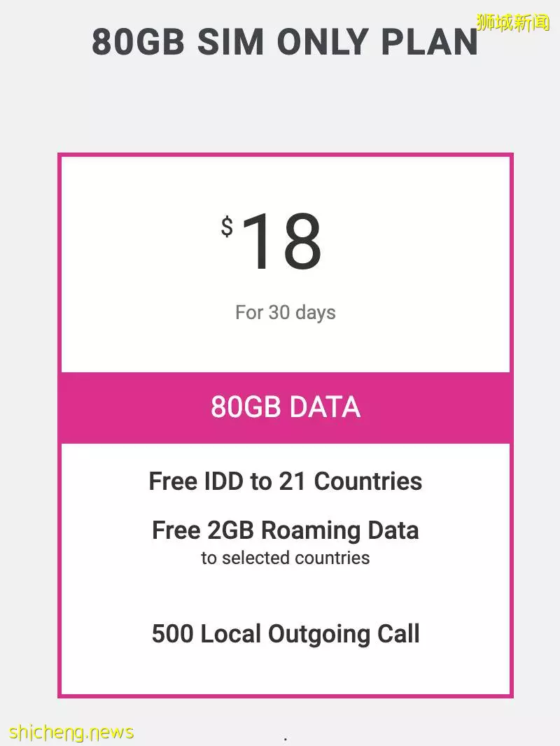Click the word SIM in the title

[x=230, y=42]
